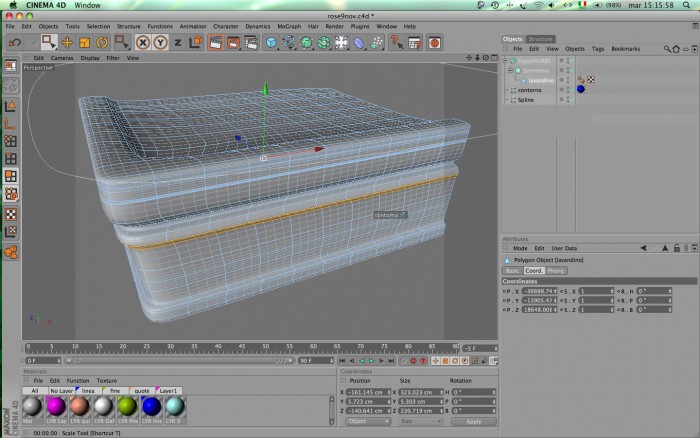The height and width of the screenshot is (438, 700).
Task: Select the Rotate tool
Action: pyautogui.click(x=102, y=43)
